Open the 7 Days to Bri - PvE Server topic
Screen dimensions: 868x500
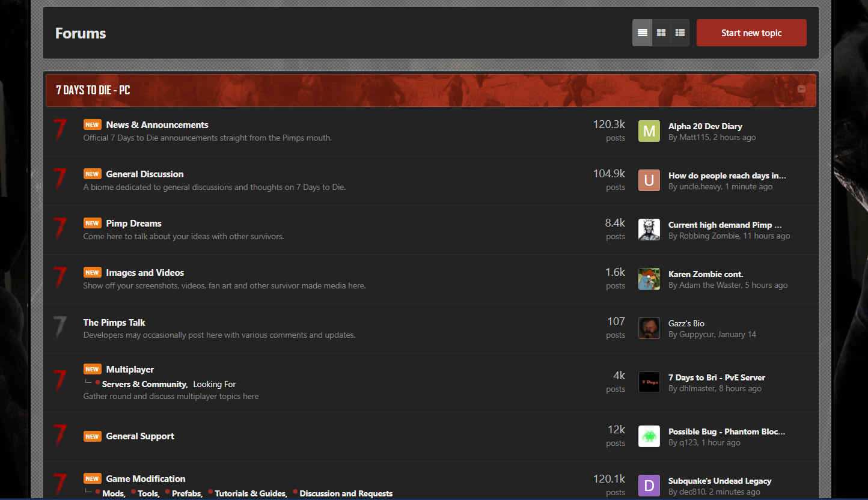[717, 377]
